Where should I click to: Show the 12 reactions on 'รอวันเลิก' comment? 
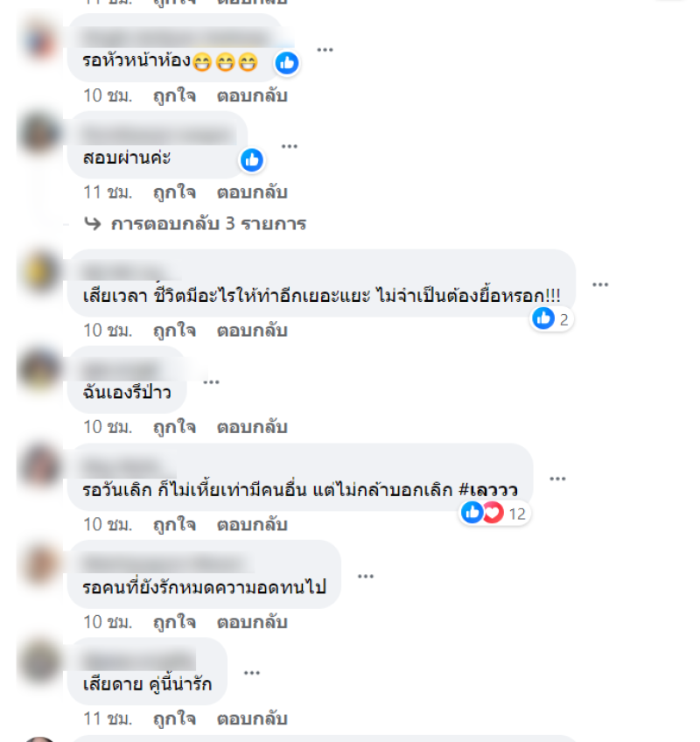tap(494, 513)
